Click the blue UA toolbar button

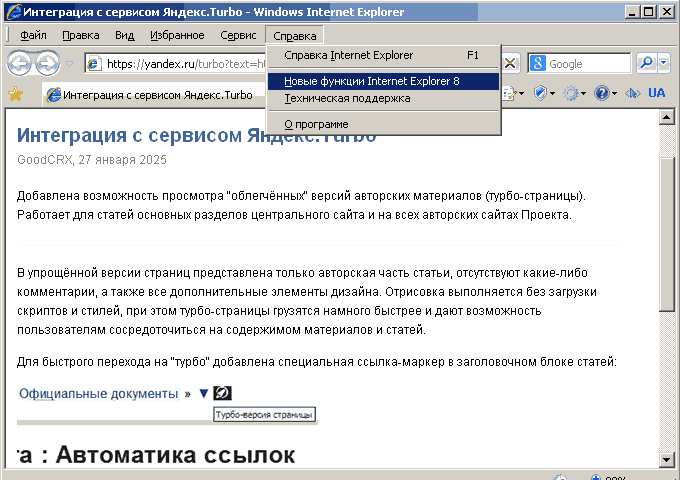tap(657, 93)
